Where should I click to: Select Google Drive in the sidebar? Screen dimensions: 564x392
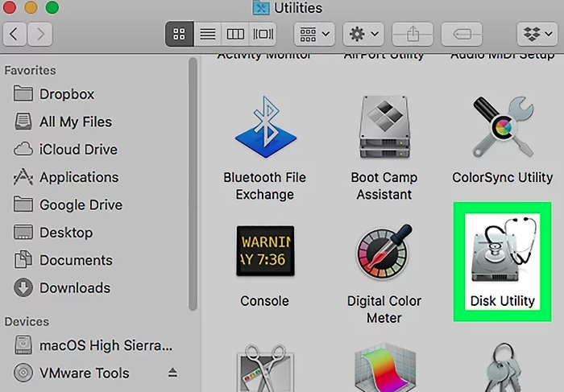[x=68, y=204]
